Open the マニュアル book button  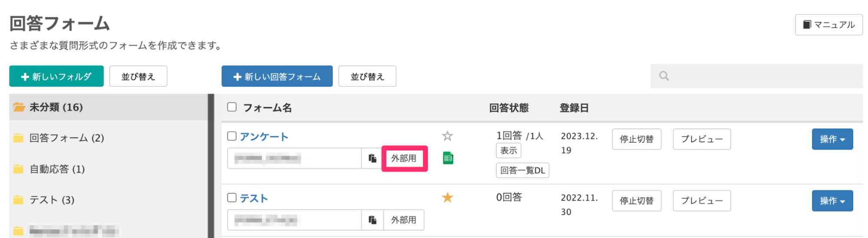828,25
